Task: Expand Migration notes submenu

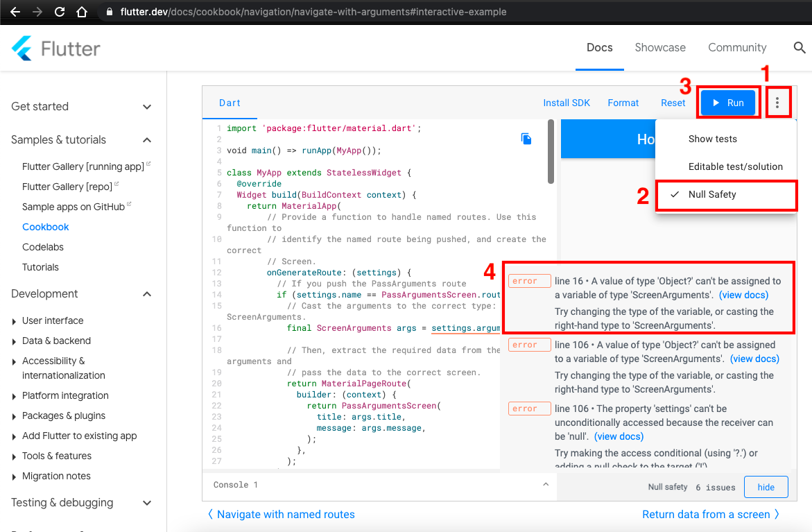Action: tap(13, 477)
